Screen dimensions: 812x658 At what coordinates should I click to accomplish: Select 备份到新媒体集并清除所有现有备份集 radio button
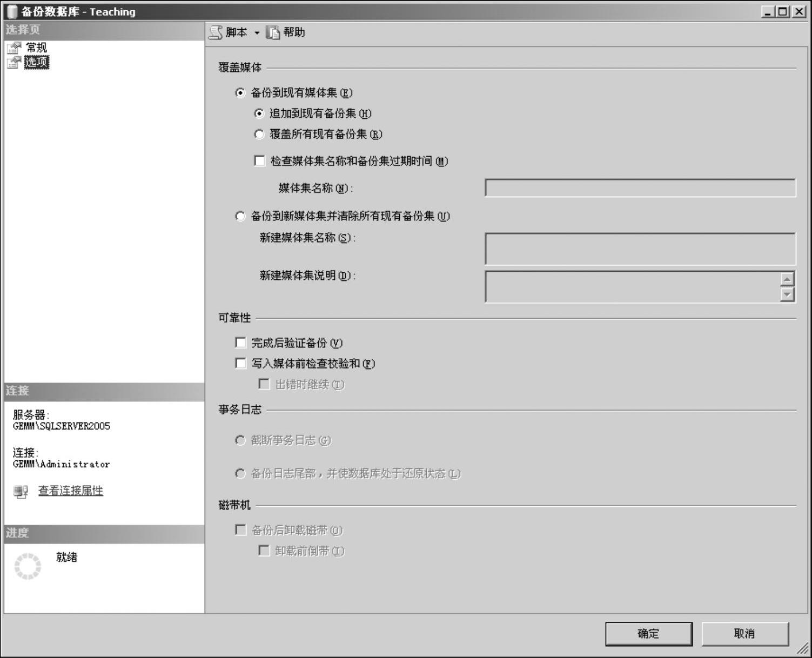(240, 216)
